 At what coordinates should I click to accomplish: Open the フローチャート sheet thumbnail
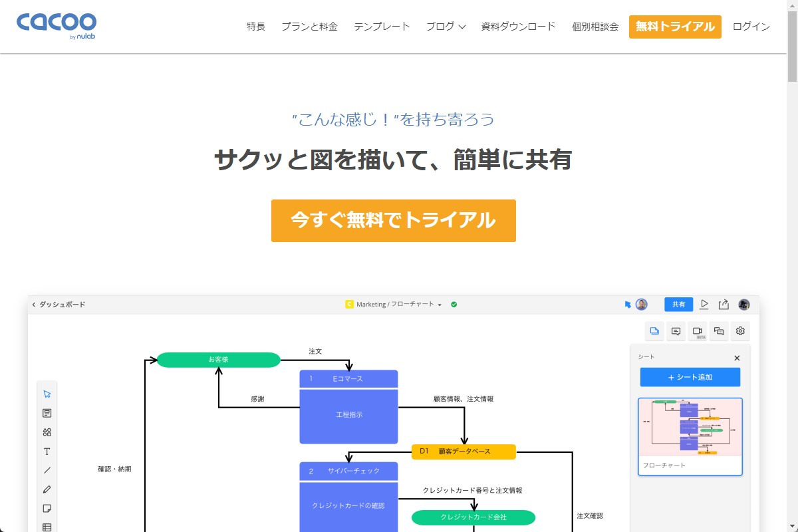[690, 436]
